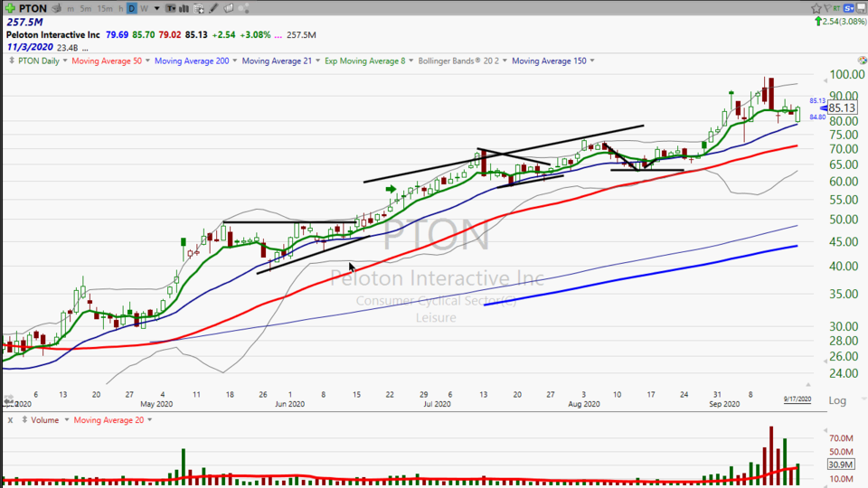Click the ellipsis after 23.4B

tap(85, 49)
